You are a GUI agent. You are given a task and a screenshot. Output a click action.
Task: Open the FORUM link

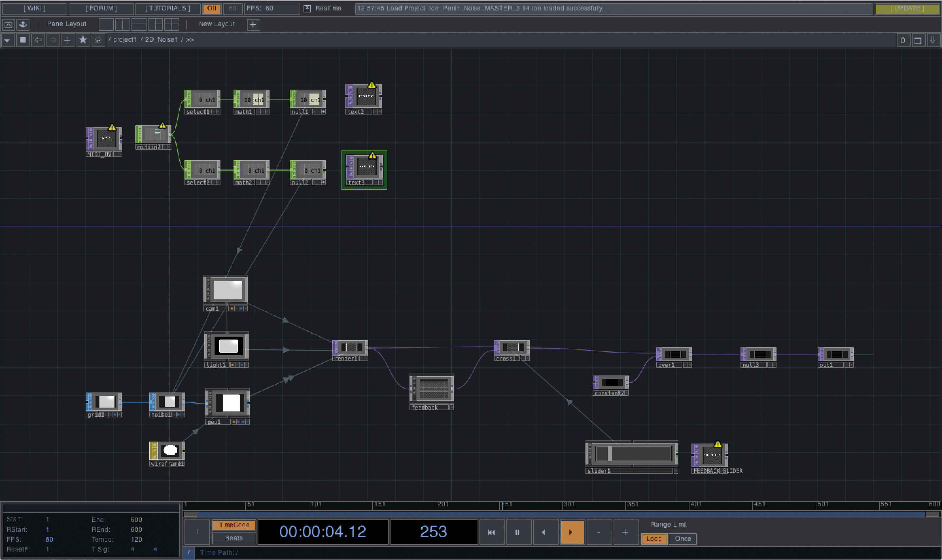pos(101,8)
